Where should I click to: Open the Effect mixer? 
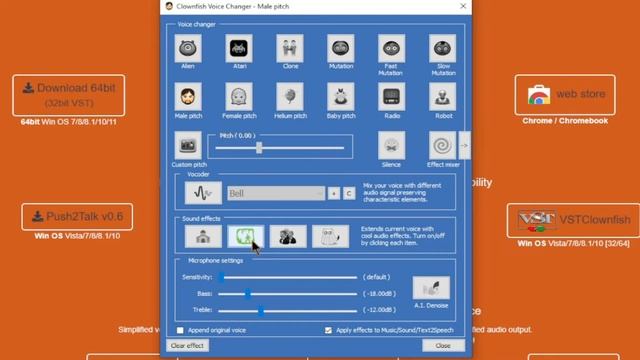(442, 145)
